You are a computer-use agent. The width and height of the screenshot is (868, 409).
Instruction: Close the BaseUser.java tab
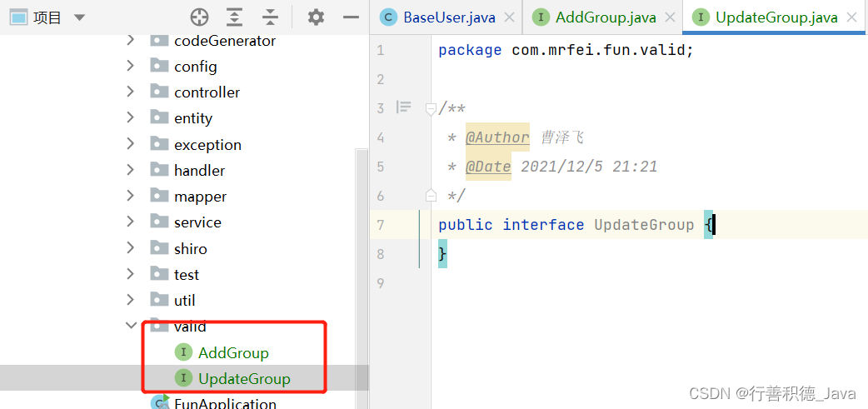511,17
